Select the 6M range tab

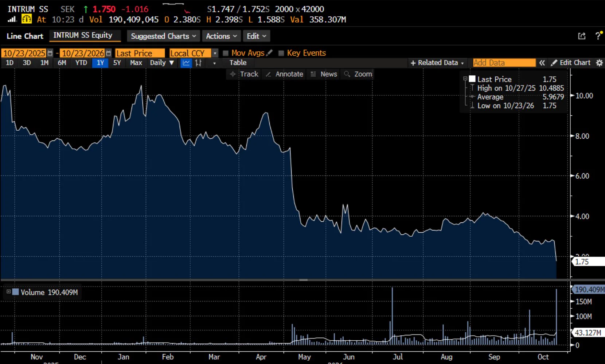pyautogui.click(x=62, y=63)
